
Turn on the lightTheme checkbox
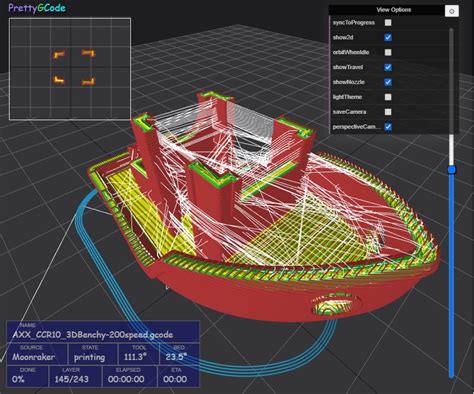point(388,97)
